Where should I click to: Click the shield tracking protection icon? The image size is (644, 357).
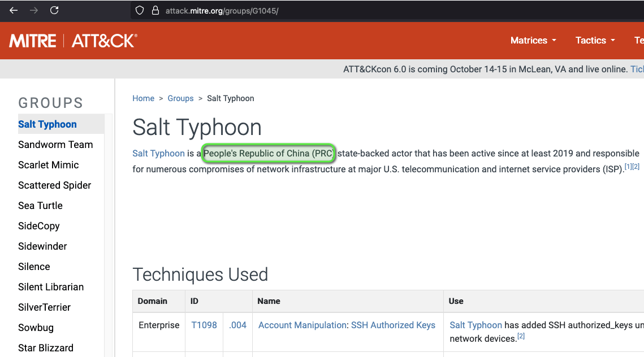(140, 10)
